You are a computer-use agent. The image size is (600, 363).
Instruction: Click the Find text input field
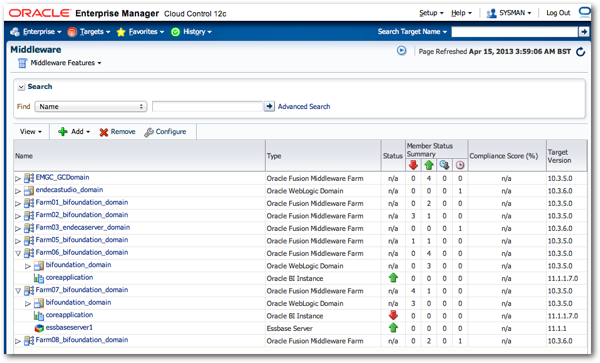pos(207,106)
